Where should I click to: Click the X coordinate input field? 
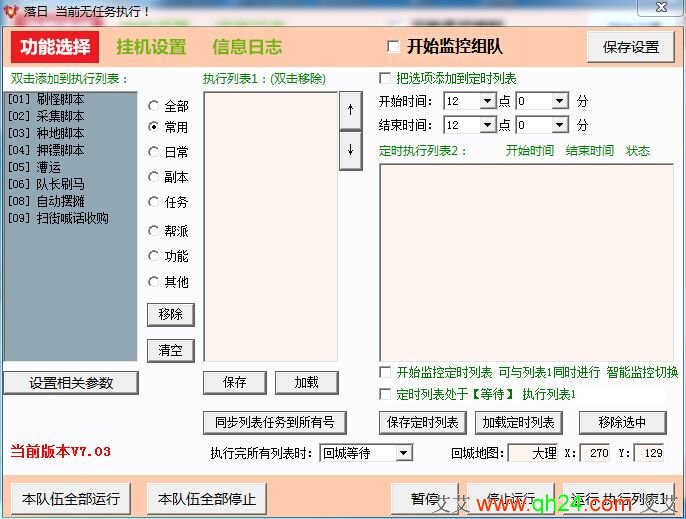594,453
